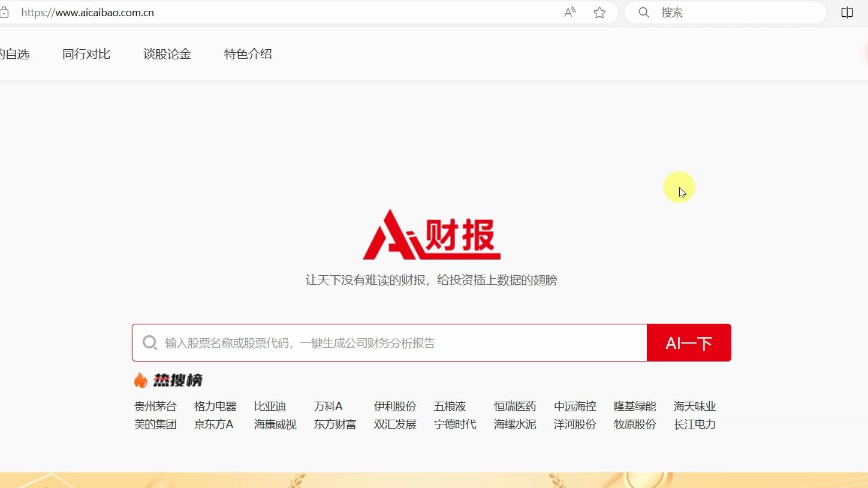Open 特色介绍 menu item
Image resolution: width=868 pixels, height=488 pixels.
coord(248,54)
